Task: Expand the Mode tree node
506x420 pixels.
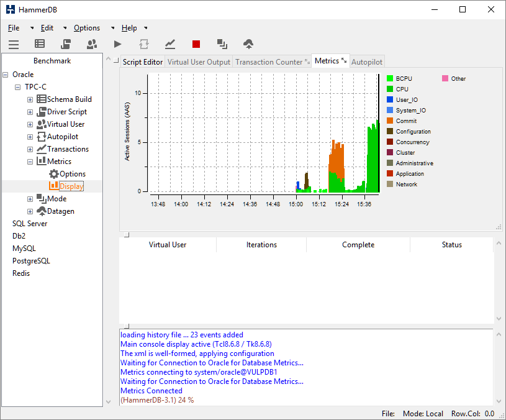Action: point(30,199)
